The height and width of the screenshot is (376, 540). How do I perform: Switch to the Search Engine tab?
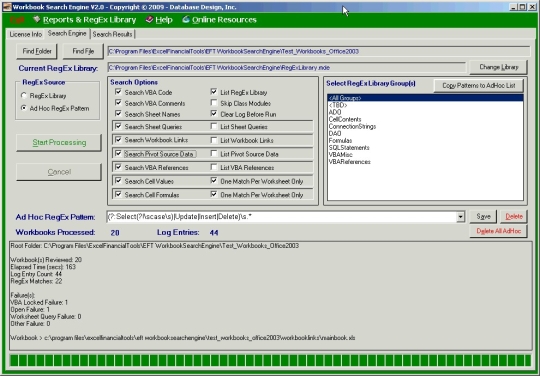point(67,33)
